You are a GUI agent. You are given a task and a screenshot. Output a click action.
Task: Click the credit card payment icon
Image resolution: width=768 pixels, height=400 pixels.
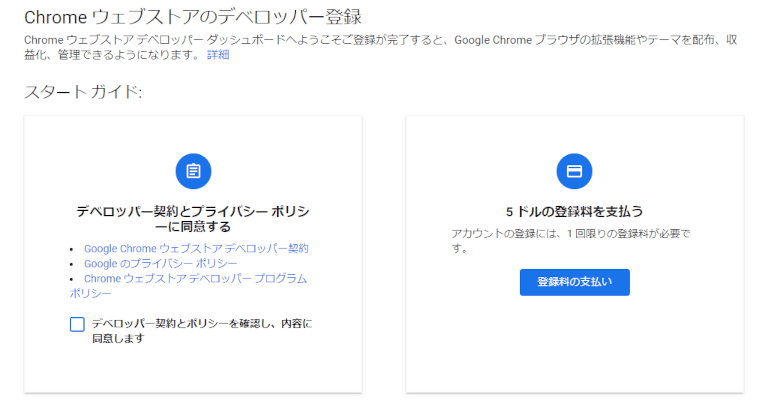(x=574, y=171)
